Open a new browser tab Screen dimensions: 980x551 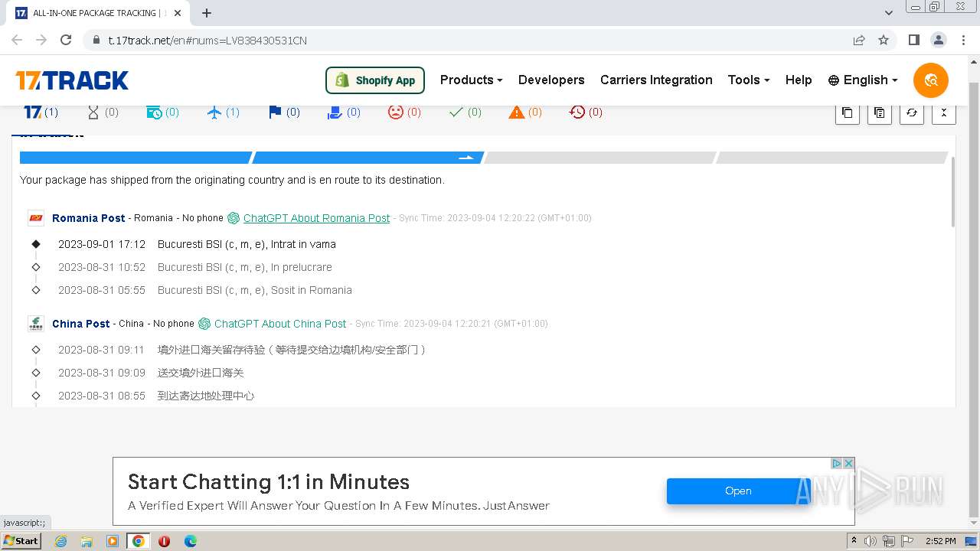(x=206, y=13)
